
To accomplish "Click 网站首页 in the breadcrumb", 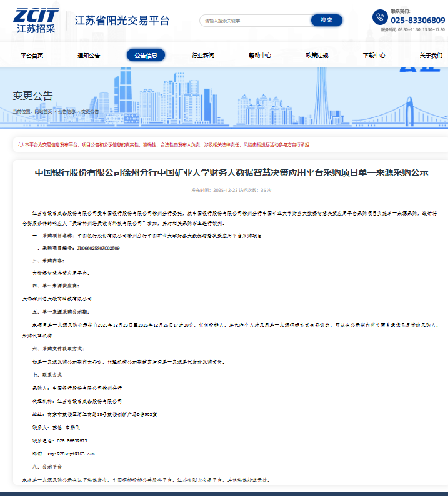I will click(x=44, y=112).
